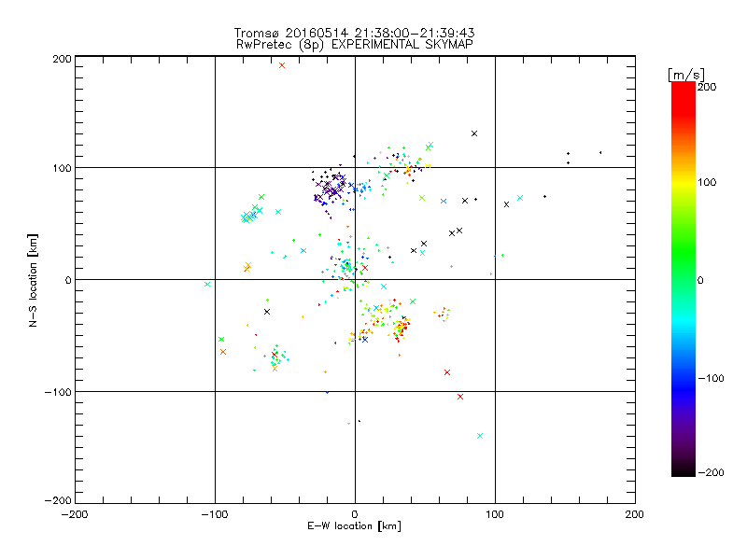
Task: Click the 'N-S location [km]' axis label
Action: tap(33, 281)
